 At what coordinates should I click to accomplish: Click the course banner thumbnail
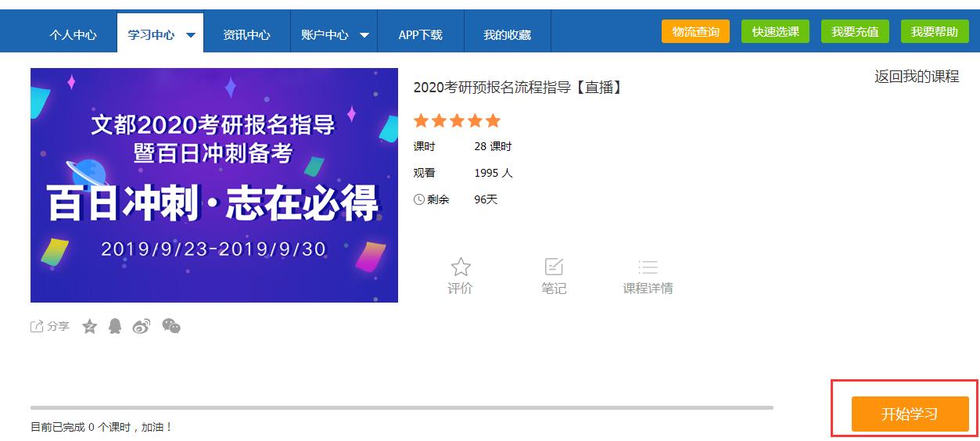[x=214, y=185]
